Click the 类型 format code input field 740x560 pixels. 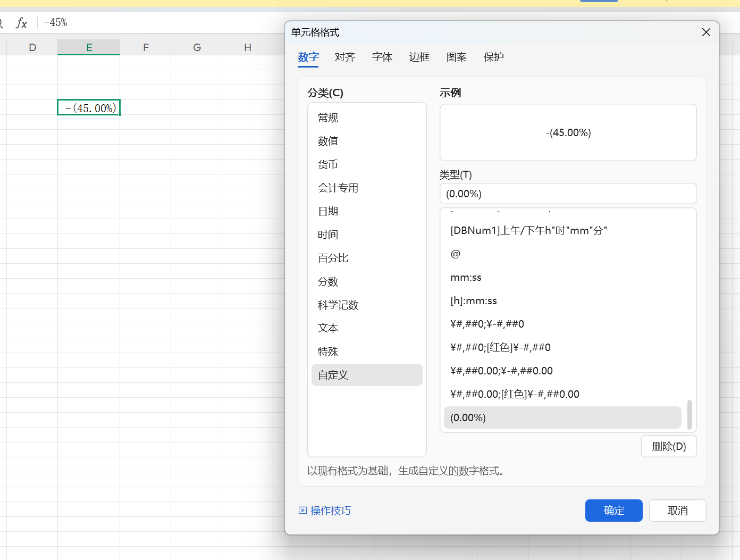click(568, 194)
